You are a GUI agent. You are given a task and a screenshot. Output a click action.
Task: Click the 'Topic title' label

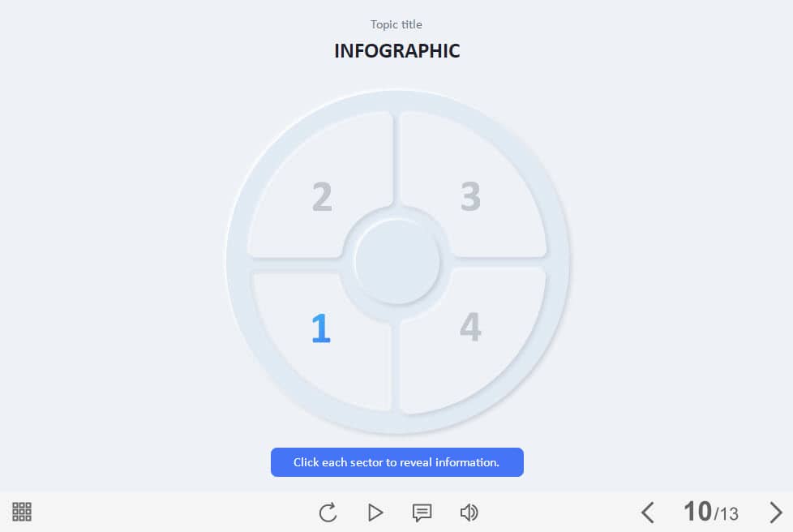click(396, 24)
